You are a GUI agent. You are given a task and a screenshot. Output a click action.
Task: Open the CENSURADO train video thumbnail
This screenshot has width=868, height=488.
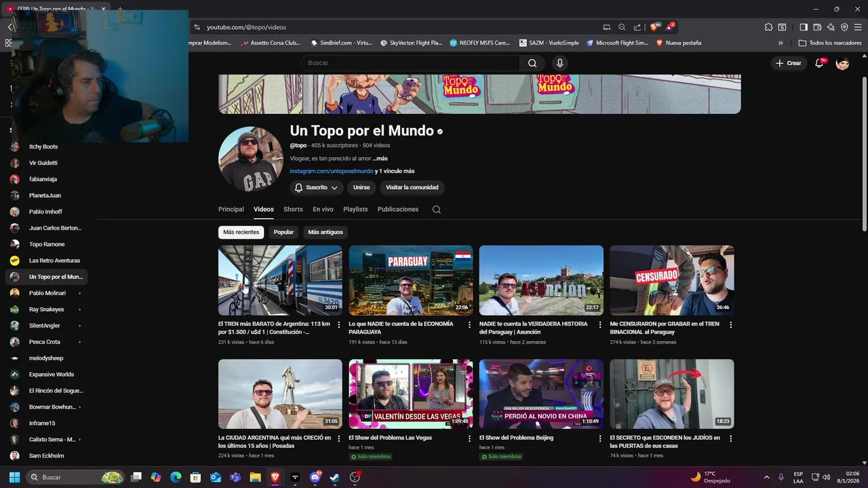point(671,281)
